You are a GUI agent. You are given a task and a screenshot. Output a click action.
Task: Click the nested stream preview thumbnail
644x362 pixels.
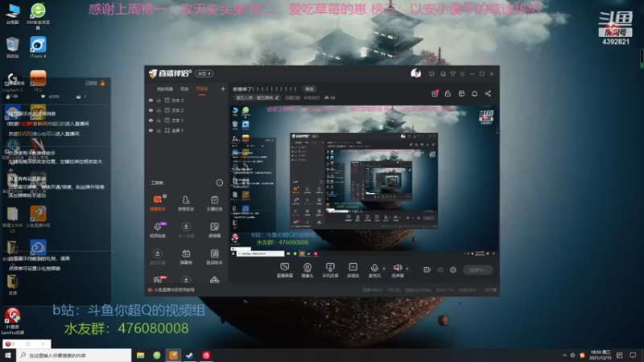[364, 181]
